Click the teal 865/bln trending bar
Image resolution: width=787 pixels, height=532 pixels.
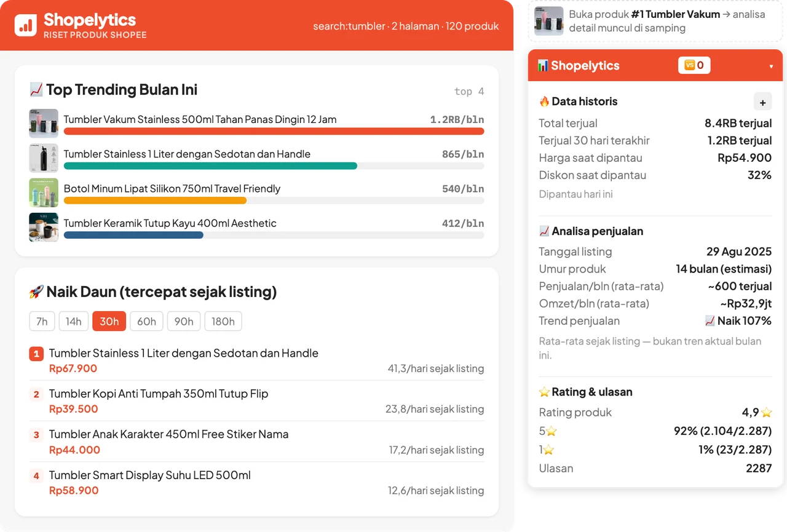(210, 165)
